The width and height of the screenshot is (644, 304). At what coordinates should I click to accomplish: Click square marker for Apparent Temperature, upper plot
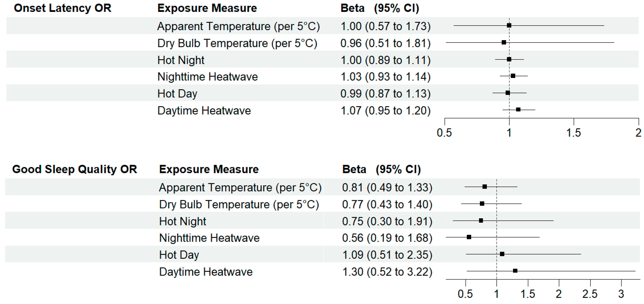click(x=509, y=25)
